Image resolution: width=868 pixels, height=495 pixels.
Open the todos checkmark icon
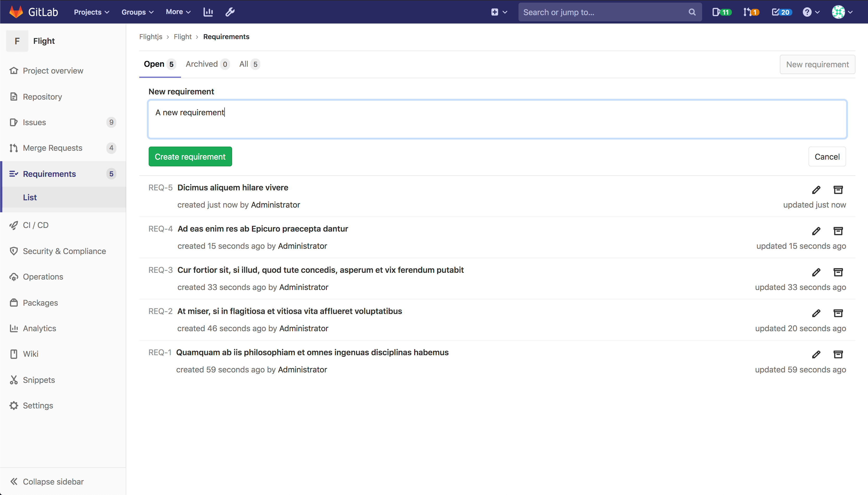pyautogui.click(x=780, y=12)
